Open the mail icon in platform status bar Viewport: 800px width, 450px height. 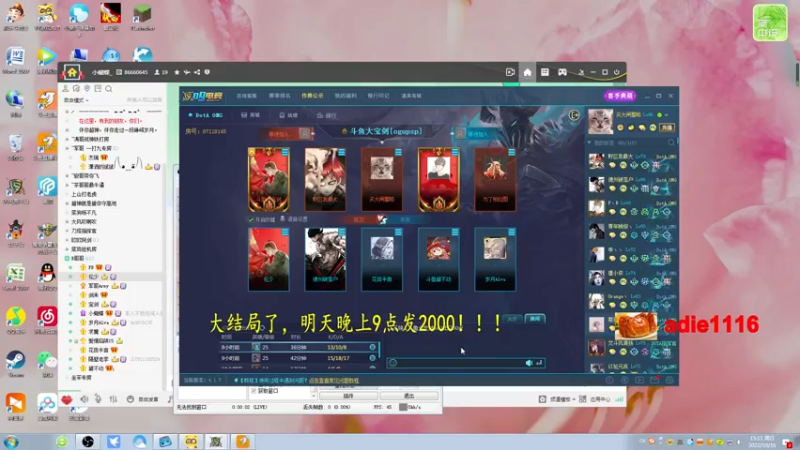655,380
